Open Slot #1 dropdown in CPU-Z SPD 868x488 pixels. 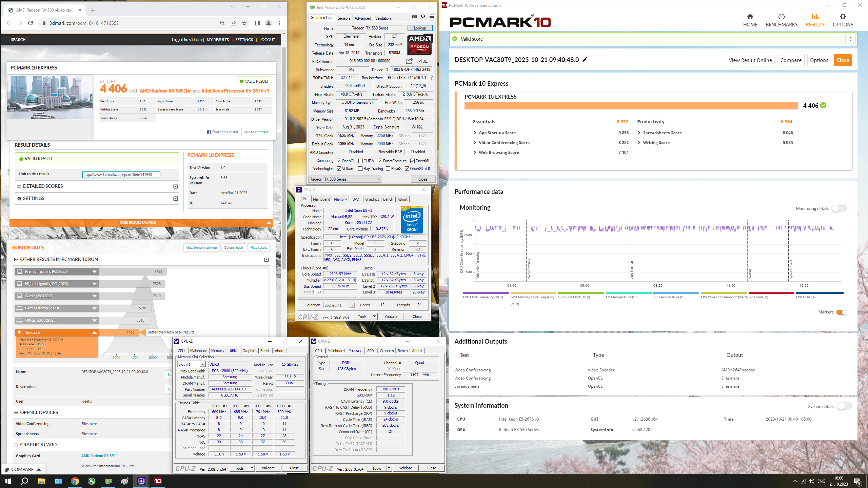[x=192, y=364]
